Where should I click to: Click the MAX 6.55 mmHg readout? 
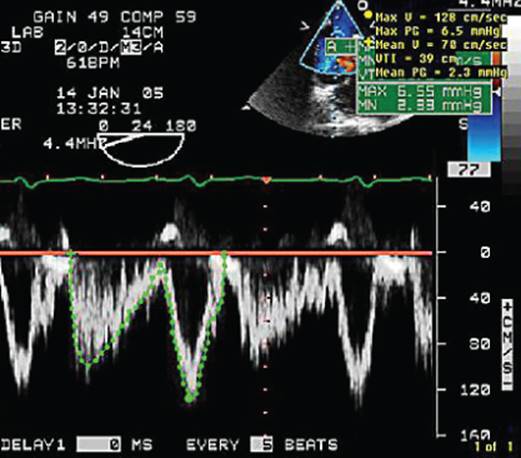[x=423, y=92]
